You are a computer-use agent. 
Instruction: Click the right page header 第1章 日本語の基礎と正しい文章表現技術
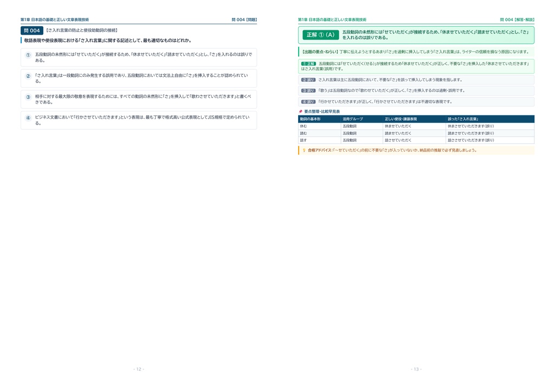pyautogui.click(x=332, y=20)
